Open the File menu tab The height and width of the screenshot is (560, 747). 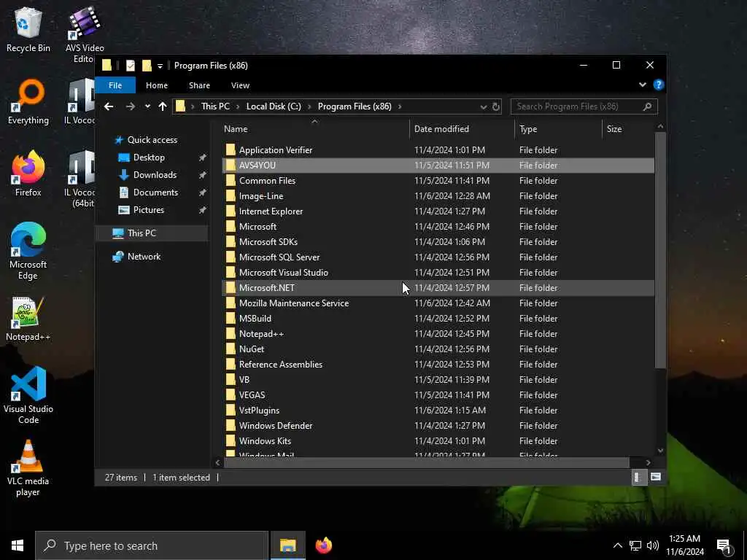(x=115, y=85)
